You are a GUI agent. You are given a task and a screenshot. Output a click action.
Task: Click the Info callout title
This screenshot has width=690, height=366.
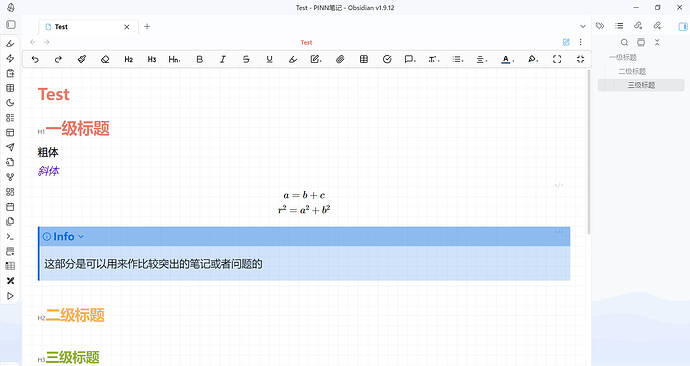(63, 237)
